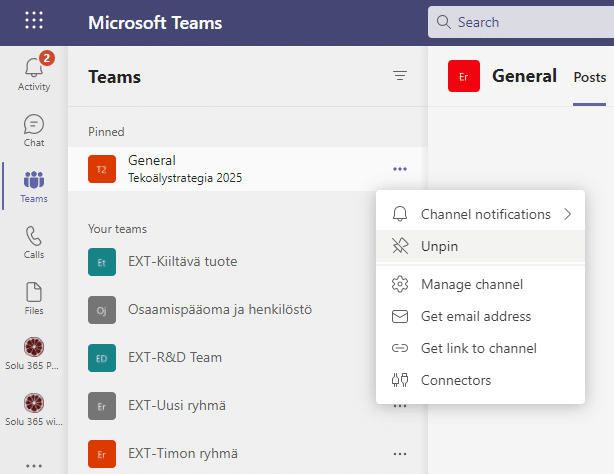Switch to the Posts tab

[590, 77]
